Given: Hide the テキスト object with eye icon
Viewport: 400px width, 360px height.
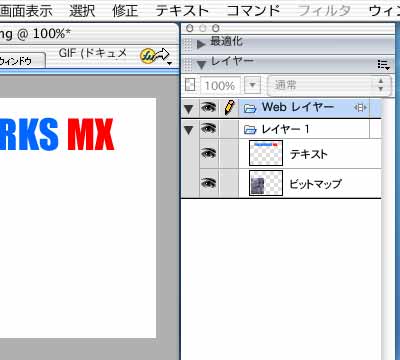Looking at the screenshot, I should [x=208, y=153].
